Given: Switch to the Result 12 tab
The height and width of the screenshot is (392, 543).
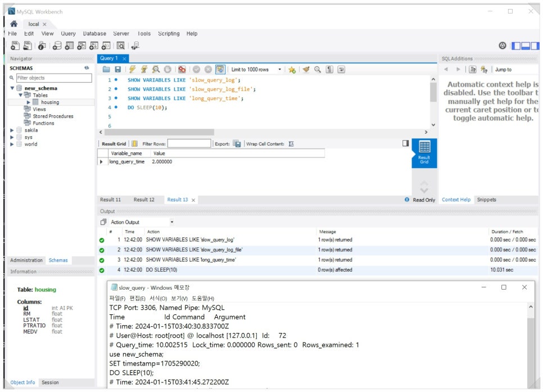Looking at the screenshot, I should (x=144, y=200).
